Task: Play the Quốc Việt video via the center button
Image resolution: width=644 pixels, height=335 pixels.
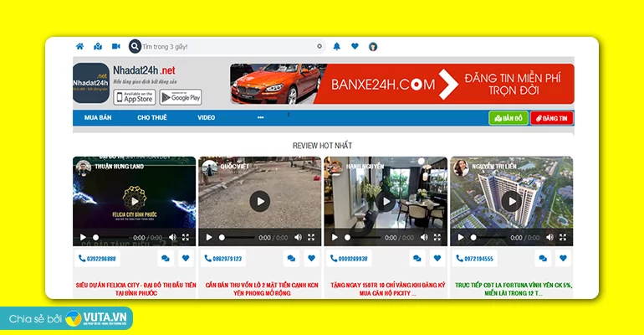Action: click(260, 201)
